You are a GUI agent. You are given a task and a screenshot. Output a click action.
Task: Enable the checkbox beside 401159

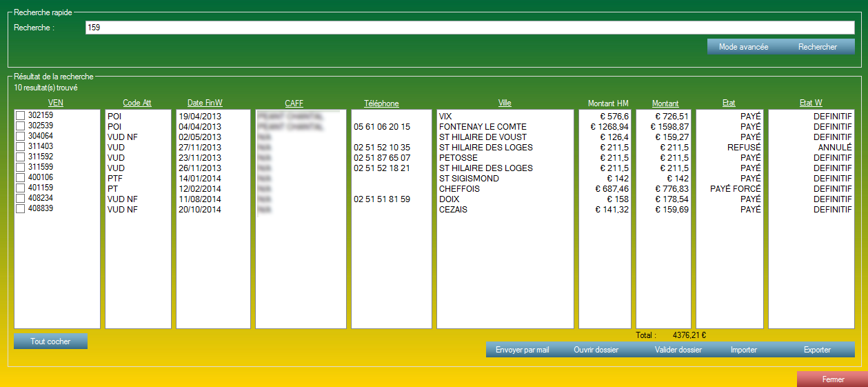click(x=21, y=188)
